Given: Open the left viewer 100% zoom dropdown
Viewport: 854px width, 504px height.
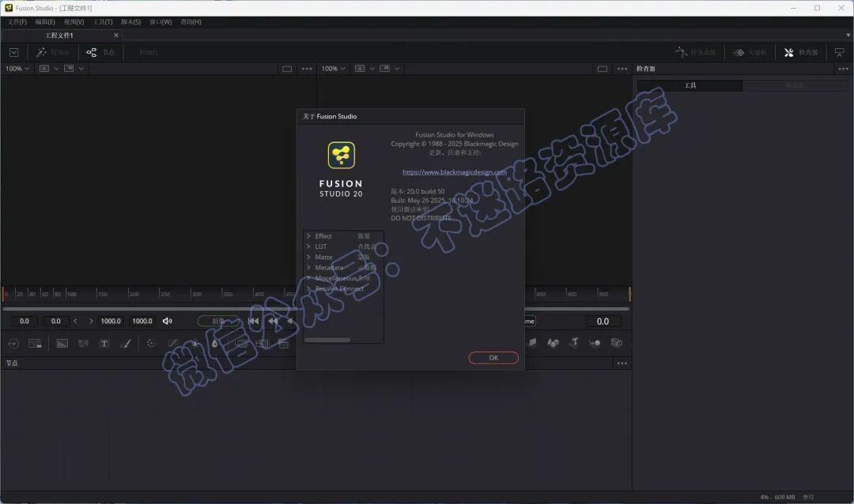Looking at the screenshot, I should click(x=17, y=69).
